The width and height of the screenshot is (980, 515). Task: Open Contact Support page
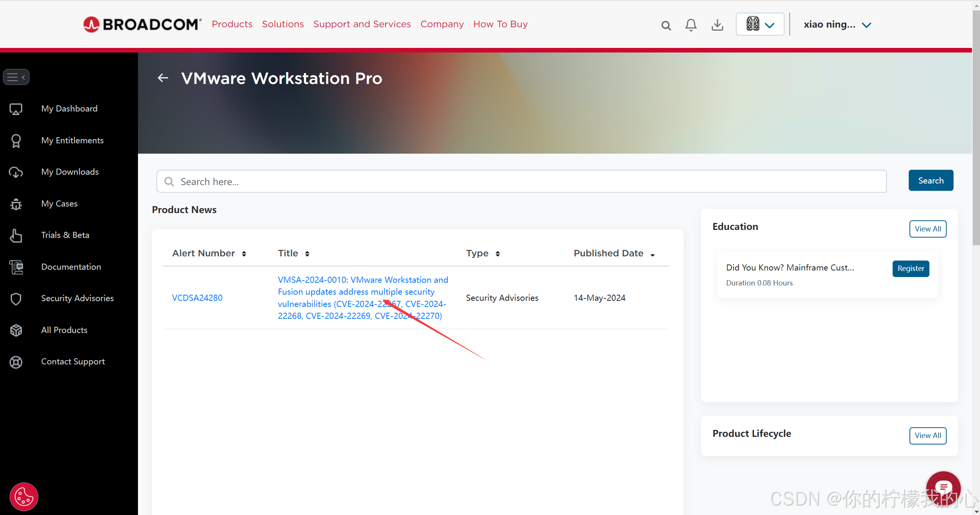coord(73,362)
